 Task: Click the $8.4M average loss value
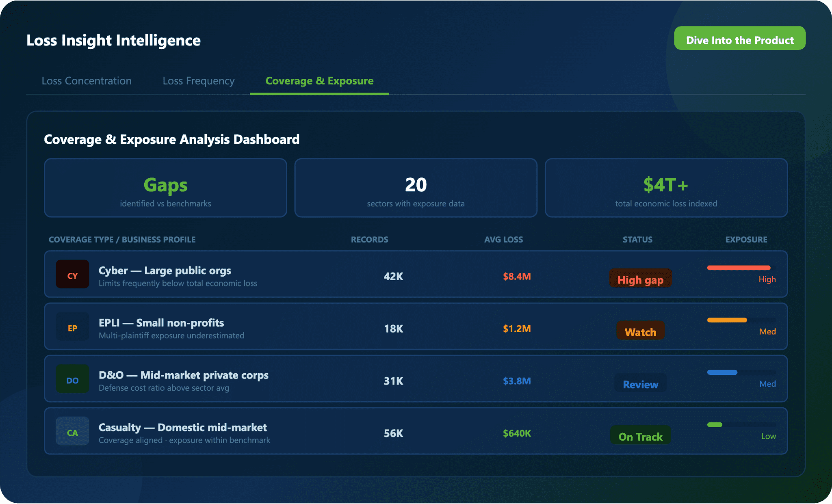click(517, 277)
